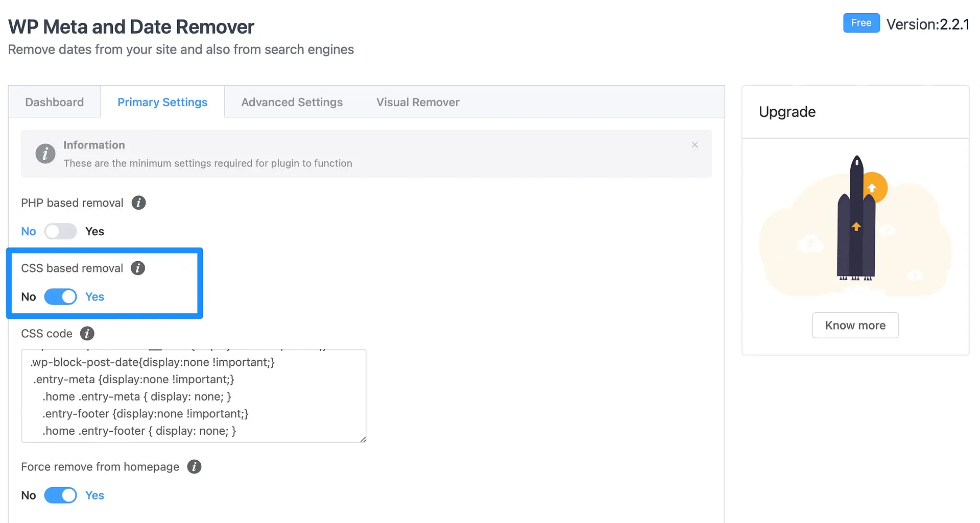Dismiss the Information notice with the X

(x=695, y=145)
